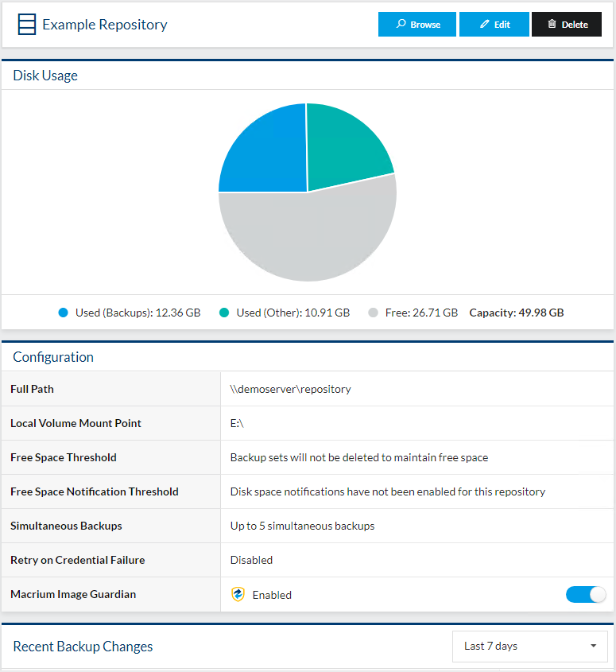This screenshot has height=672, width=616.
Task: Select the Capacity: 49.98 GB label
Action: 517,313
